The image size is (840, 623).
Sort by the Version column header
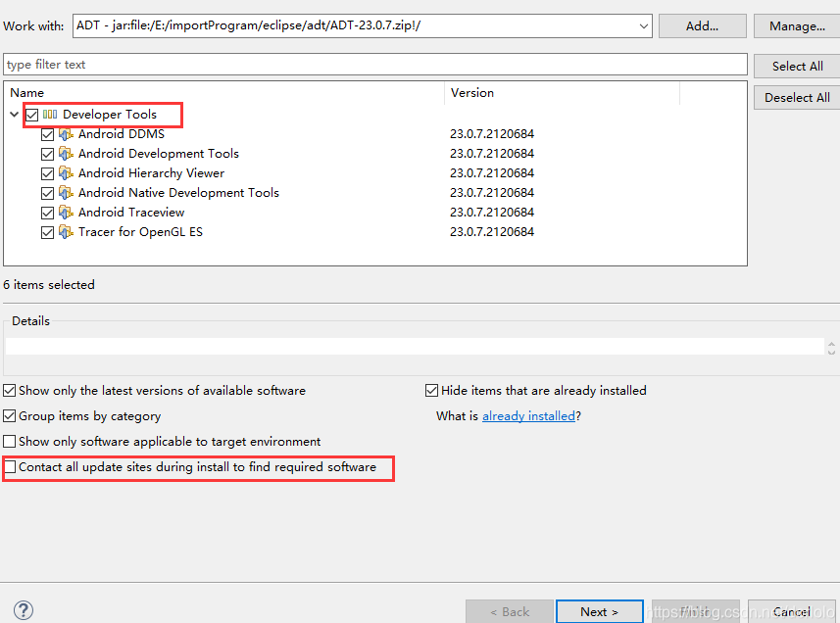point(562,93)
